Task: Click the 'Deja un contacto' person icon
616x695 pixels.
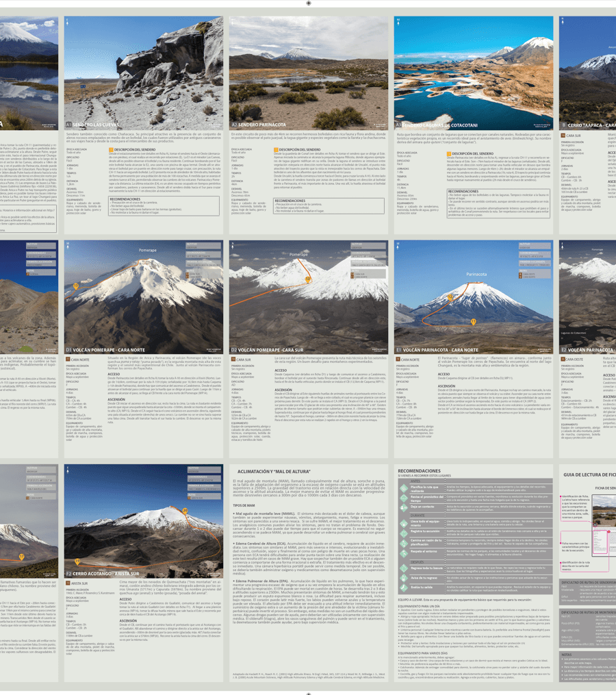Action: [404, 507]
